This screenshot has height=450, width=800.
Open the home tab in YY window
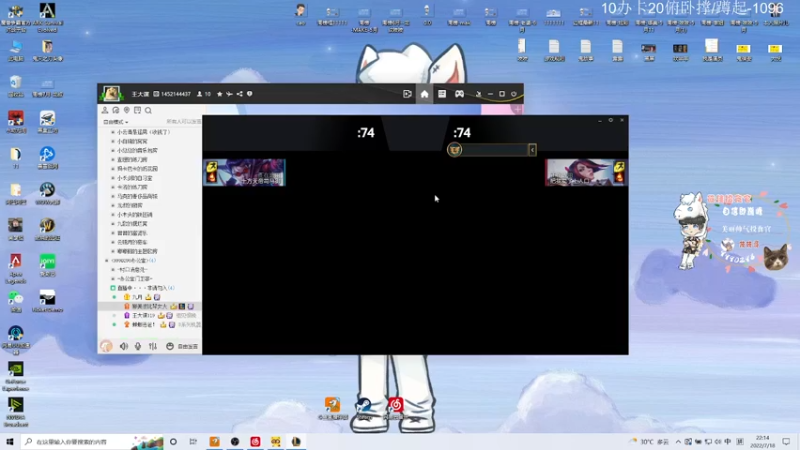point(424,94)
